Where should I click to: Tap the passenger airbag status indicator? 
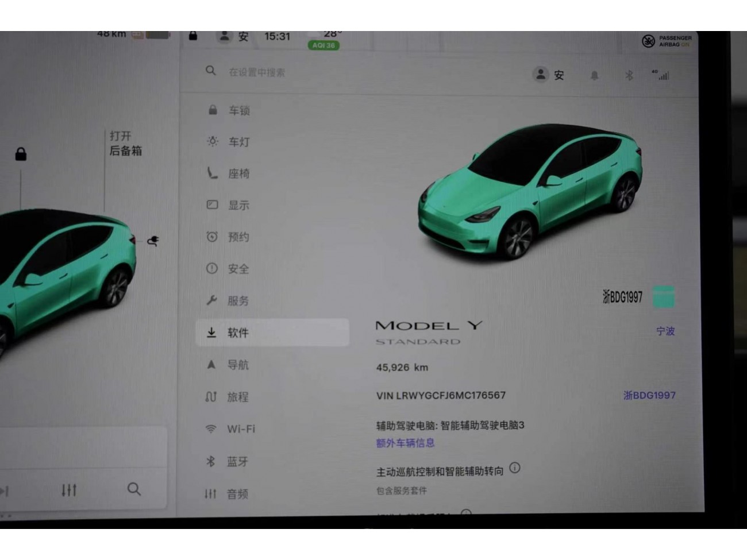(667, 41)
